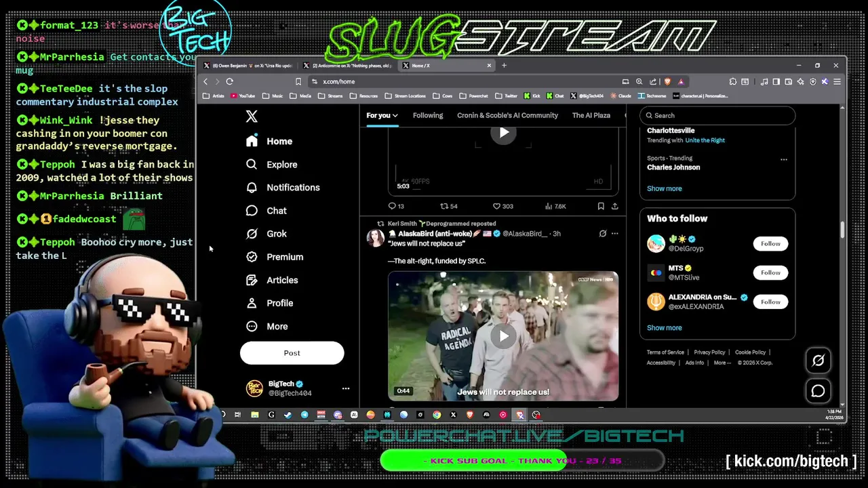Open the Cookie Policy link

[x=750, y=352]
